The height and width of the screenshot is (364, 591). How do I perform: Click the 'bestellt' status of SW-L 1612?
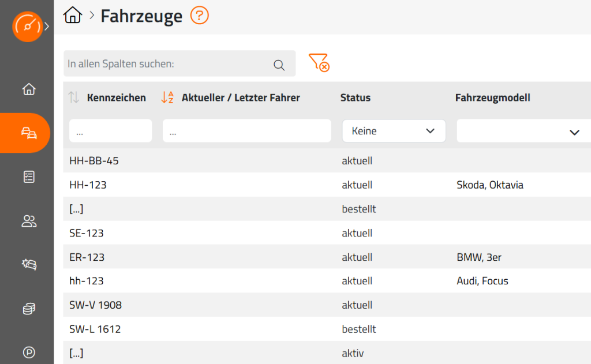click(x=359, y=329)
